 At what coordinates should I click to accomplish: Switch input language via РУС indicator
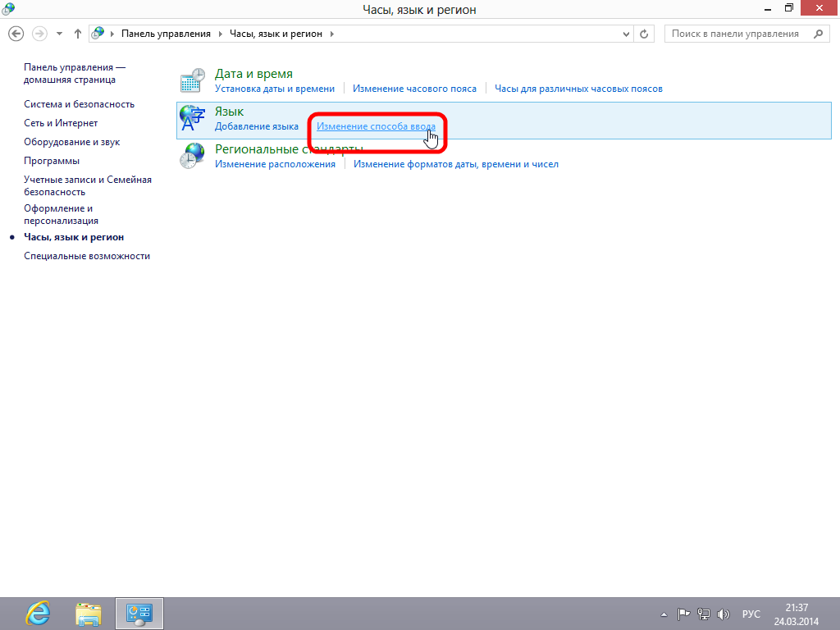point(751,614)
